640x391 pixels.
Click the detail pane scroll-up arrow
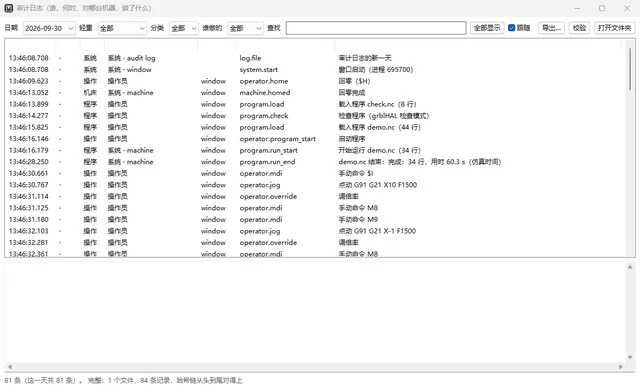[630, 267]
